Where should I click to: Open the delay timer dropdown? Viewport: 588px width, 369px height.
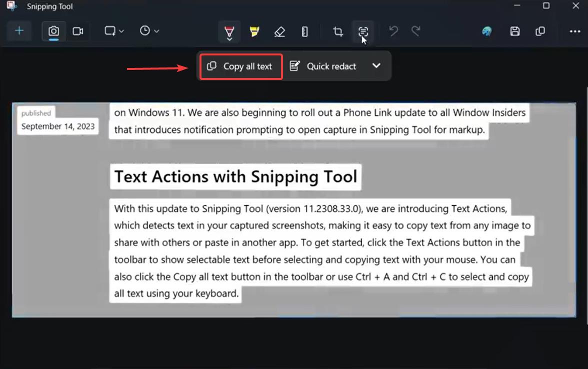pyautogui.click(x=149, y=31)
